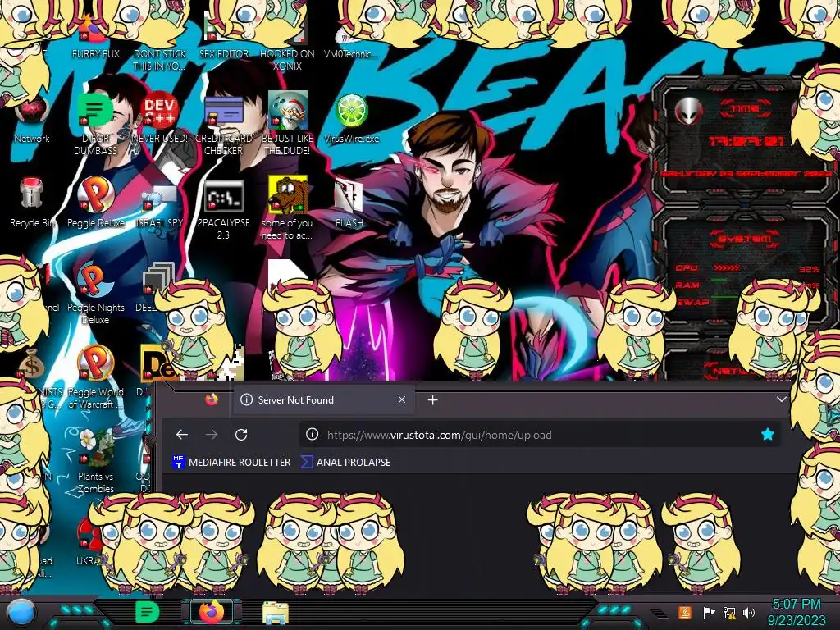This screenshot has height=630, width=840.
Task: Open green document app in taskbar
Action: tap(147, 612)
